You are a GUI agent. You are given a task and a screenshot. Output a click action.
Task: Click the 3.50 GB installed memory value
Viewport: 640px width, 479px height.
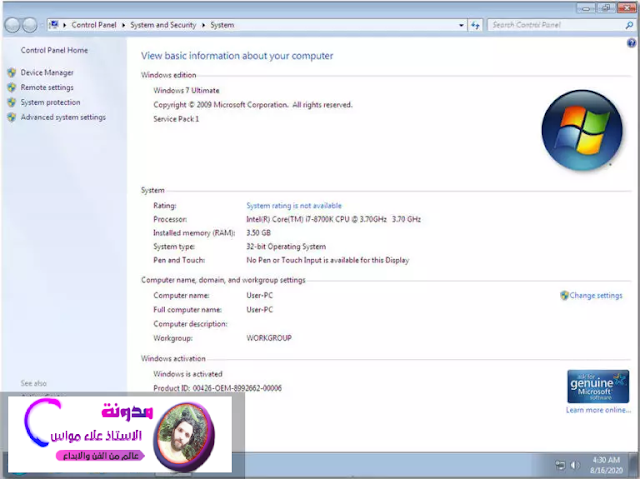[x=258, y=233]
